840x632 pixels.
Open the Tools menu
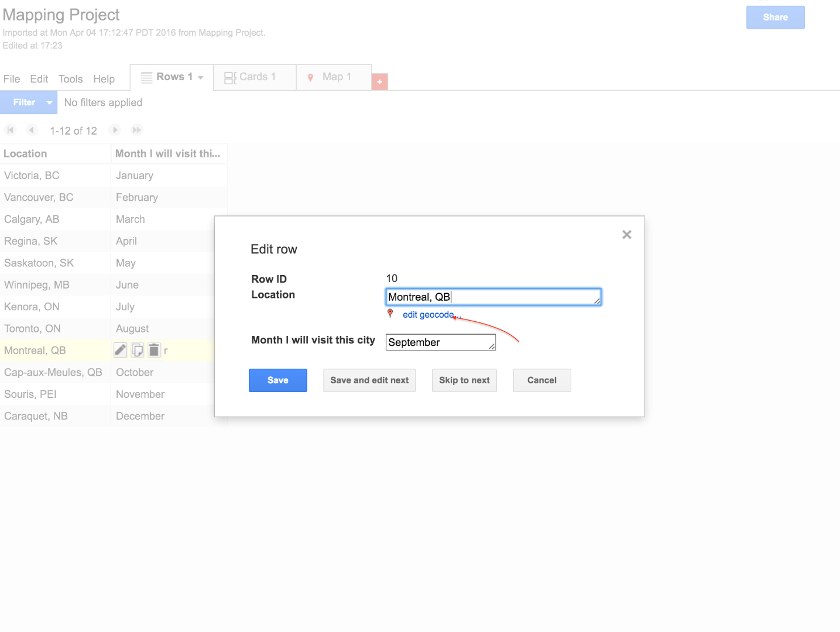(x=70, y=79)
